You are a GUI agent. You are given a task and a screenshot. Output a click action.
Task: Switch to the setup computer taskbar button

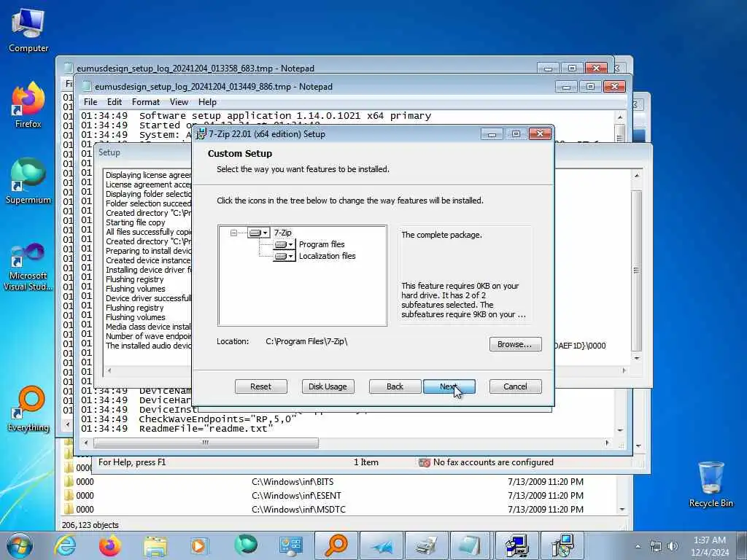pos(517,545)
